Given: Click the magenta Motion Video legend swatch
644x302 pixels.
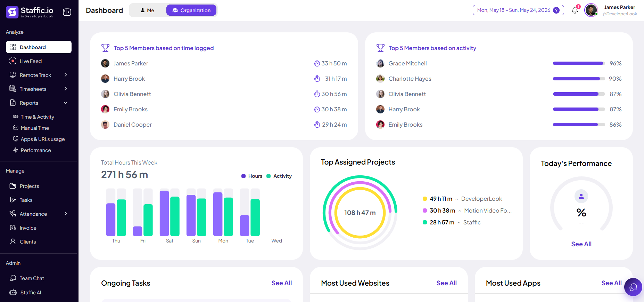Looking at the screenshot, I should (x=424, y=210).
